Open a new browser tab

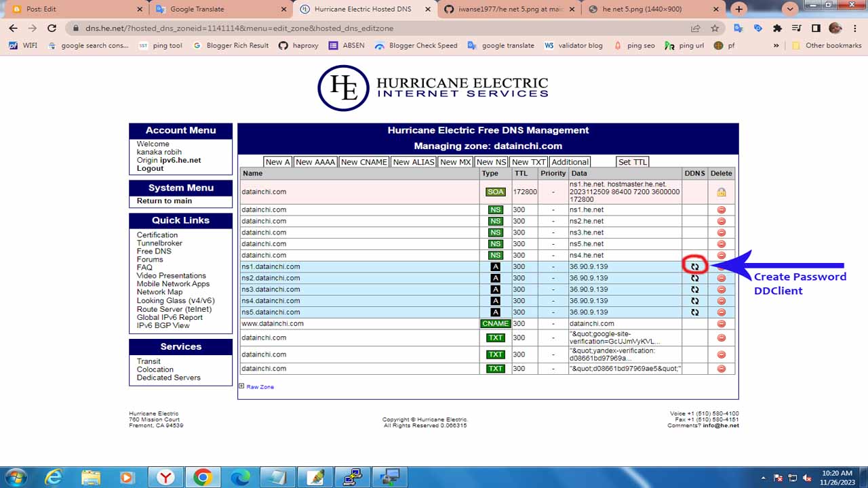[x=739, y=9]
